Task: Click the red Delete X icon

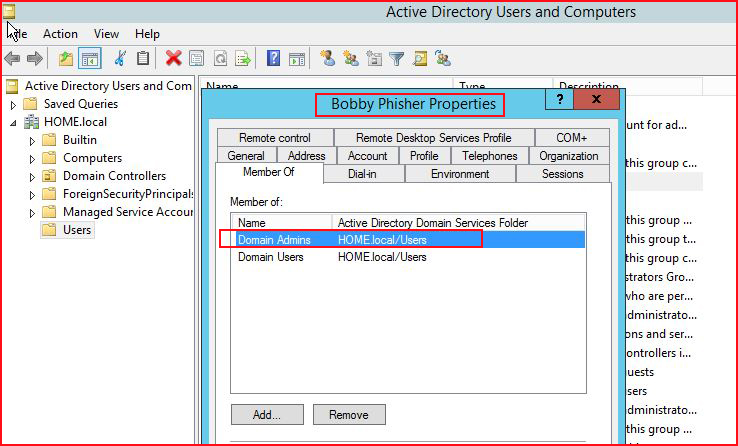Action: pyautogui.click(x=173, y=58)
